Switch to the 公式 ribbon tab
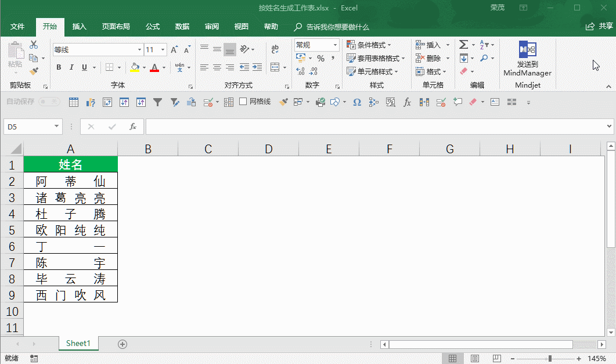 pos(153,27)
